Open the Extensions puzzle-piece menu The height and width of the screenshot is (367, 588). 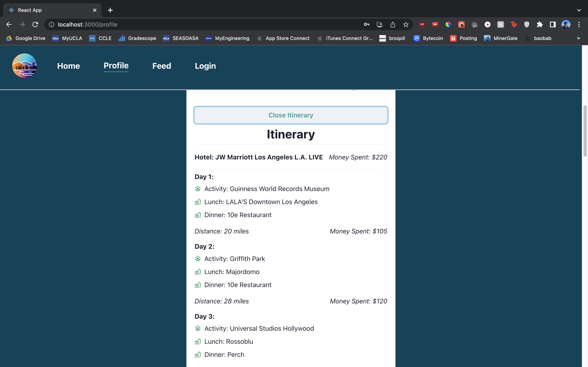pyautogui.click(x=540, y=24)
